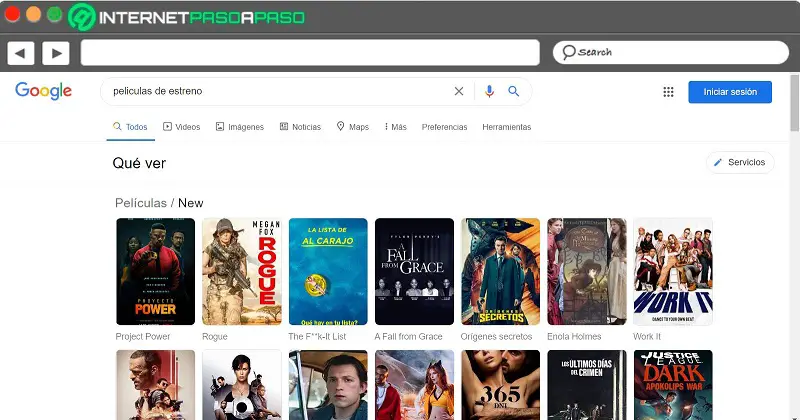Image resolution: width=800 pixels, height=420 pixels.
Task: Open the 365 DNI poster
Action: coord(501,385)
